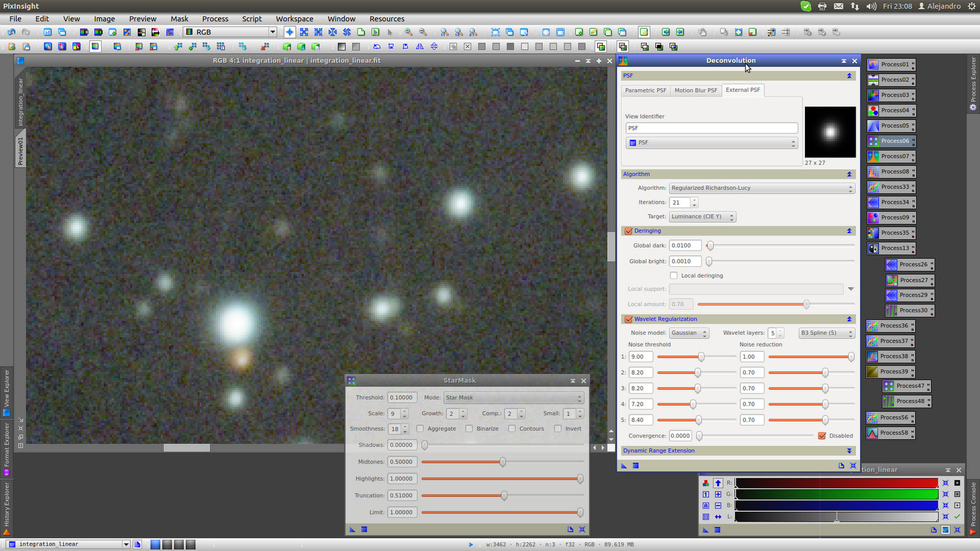Click the zoom in magnifier icon
Screen dimensions: 980x551
click(x=408, y=32)
